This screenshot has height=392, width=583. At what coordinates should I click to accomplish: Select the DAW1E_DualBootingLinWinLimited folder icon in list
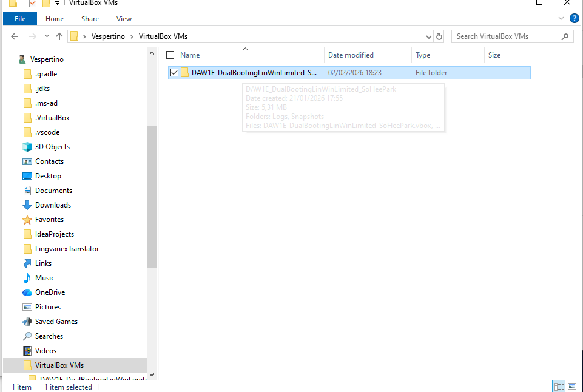tap(185, 73)
